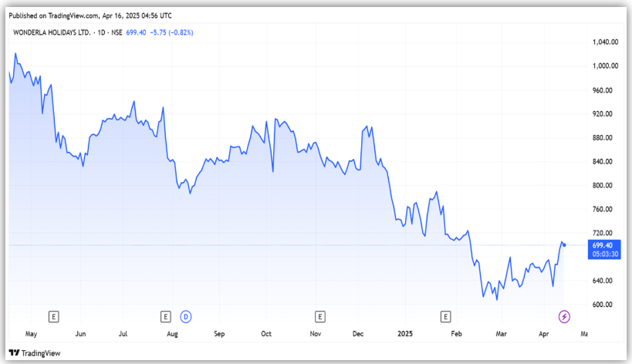
Task: Select the earnings marker at November
Action: click(319, 316)
